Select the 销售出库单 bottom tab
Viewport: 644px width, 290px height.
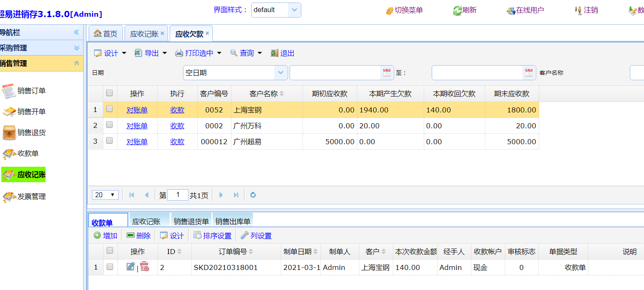pyautogui.click(x=232, y=221)
